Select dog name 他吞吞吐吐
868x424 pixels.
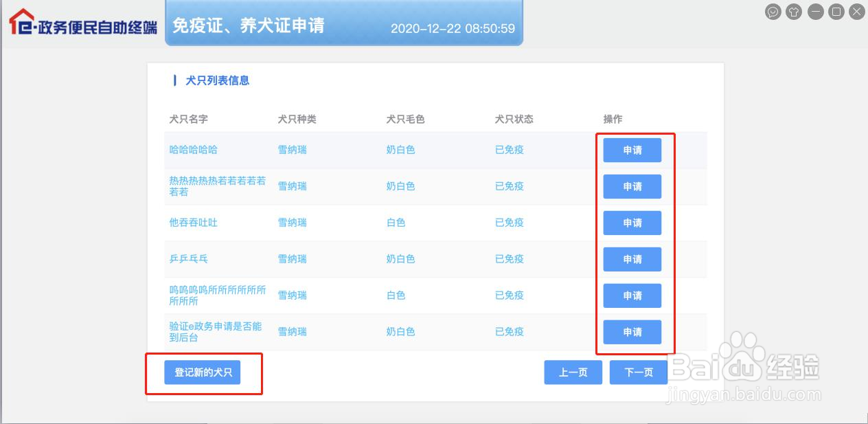tap(194, 223)
